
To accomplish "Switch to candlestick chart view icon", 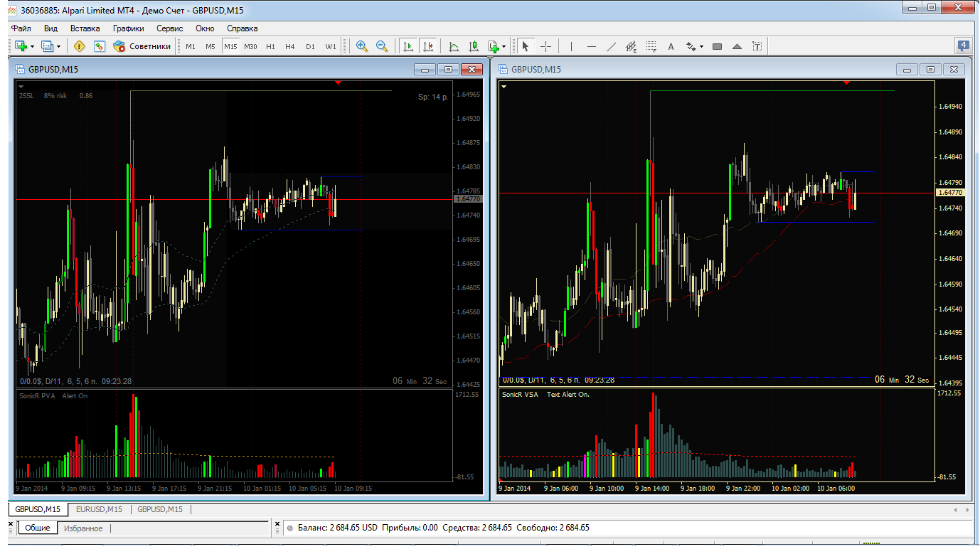I will [474, 46].
